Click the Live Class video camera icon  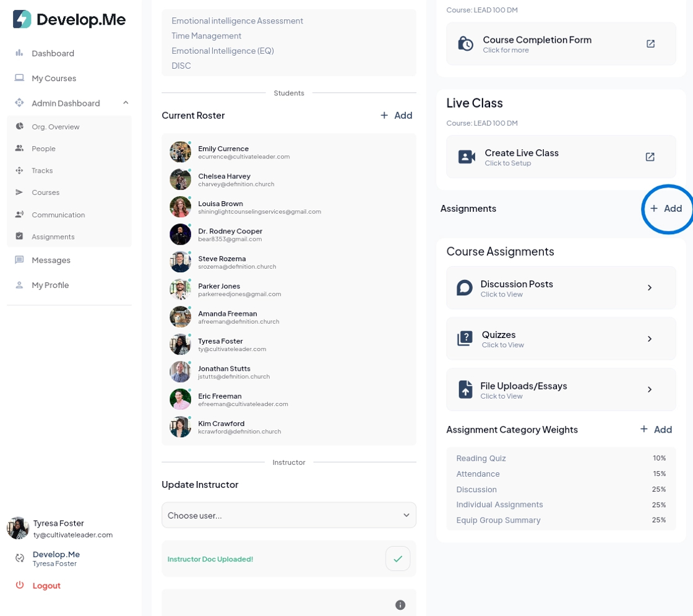(x=467, y=157)
